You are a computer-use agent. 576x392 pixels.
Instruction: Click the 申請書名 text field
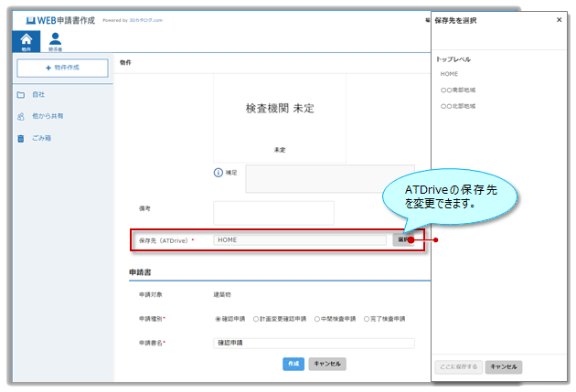click(314, 343)
